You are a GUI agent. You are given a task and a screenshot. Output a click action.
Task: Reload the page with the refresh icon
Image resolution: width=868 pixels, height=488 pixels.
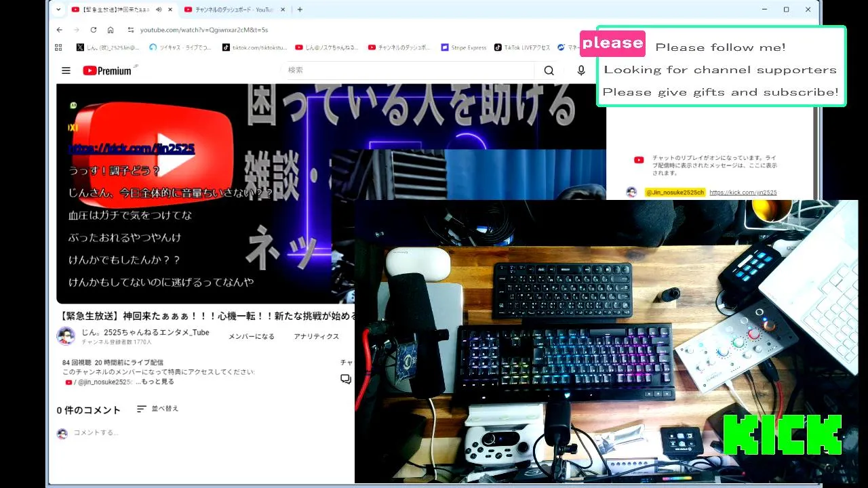94,30
